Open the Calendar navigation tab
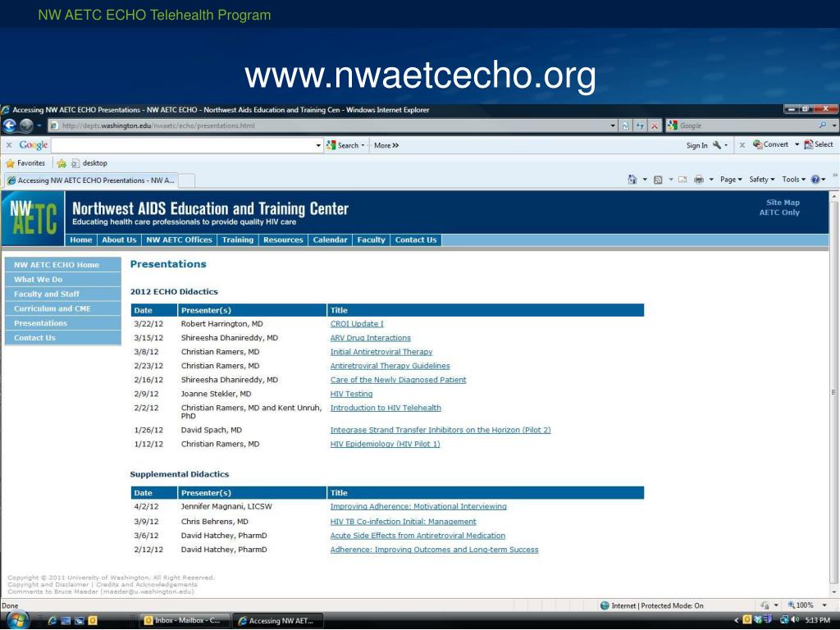The width and height of the screenshot is (840, 630). tap(330, 240)
